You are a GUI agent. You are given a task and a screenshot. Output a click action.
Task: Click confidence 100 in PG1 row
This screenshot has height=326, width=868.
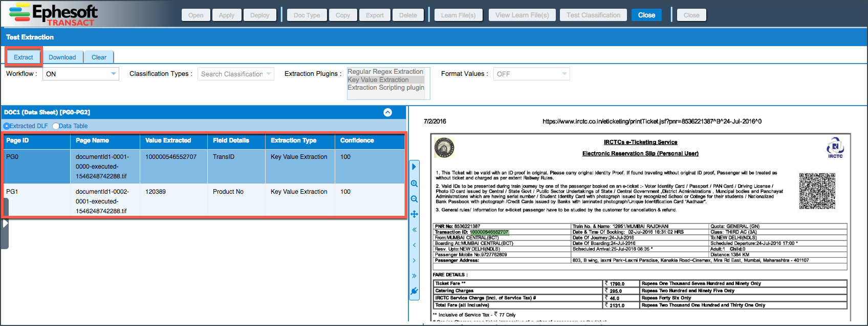(x=345, y=192)
